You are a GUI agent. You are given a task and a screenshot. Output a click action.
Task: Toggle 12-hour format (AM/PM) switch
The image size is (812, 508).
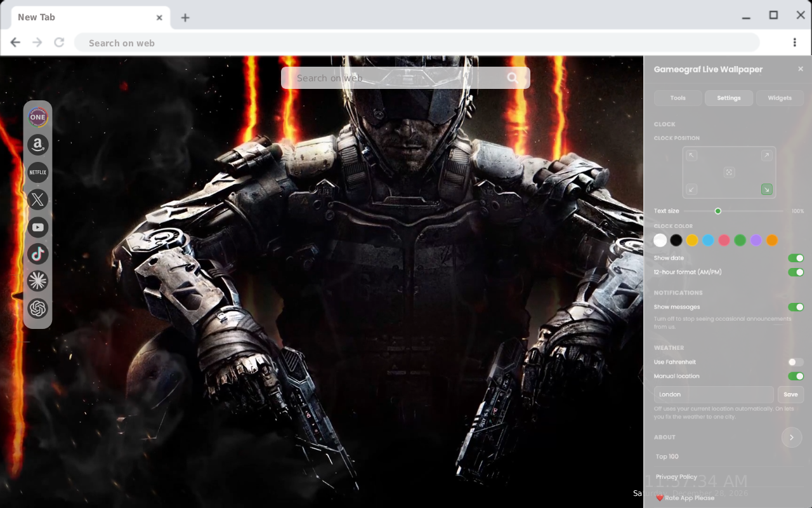click(796, 272)
